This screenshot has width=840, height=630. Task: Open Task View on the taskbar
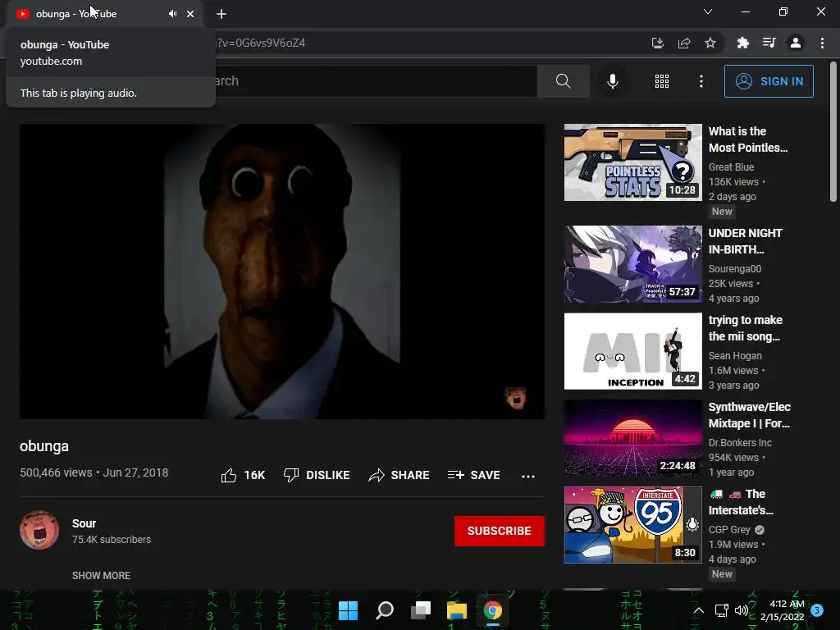(x=421, y=610)
